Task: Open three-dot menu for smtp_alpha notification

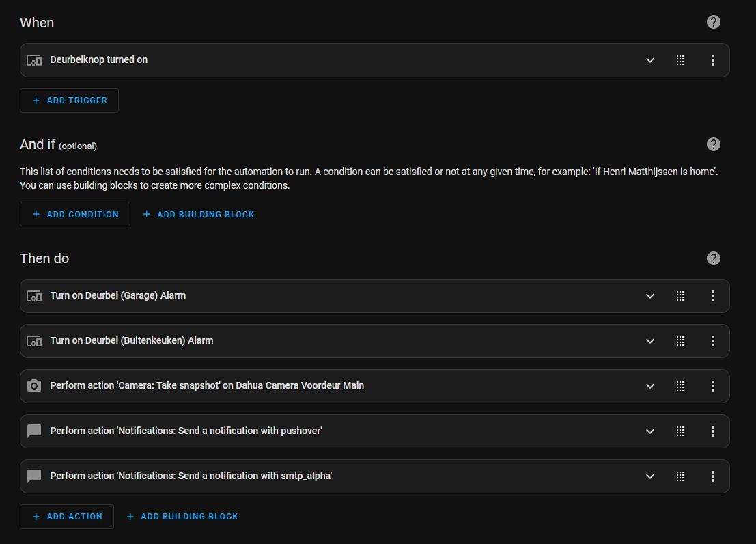Action: coord(712,476)
